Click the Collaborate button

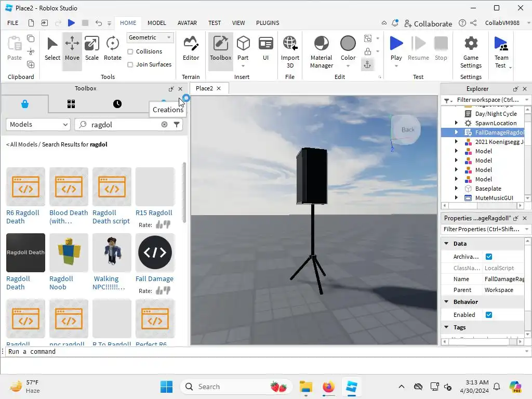[x=428, y=24]
